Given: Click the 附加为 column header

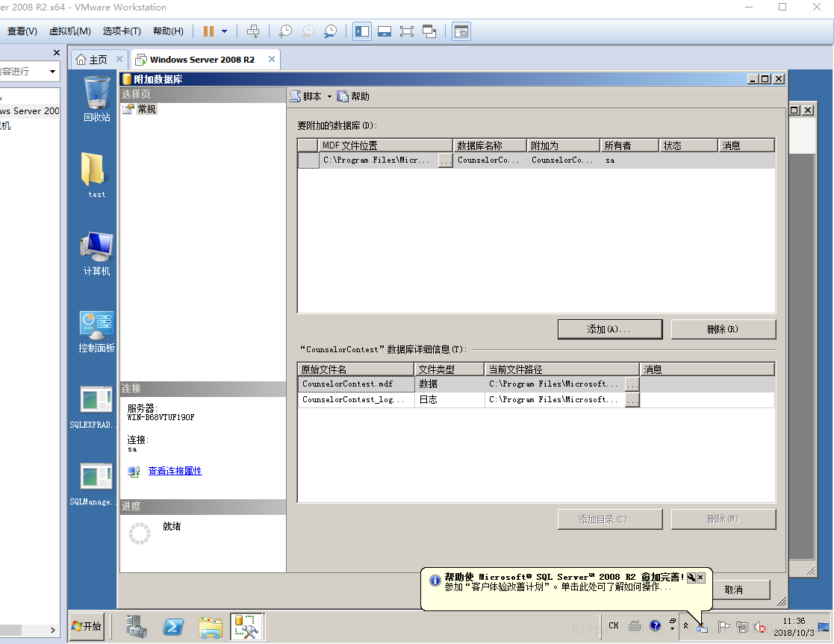Looking at the screenshot, I should coord(563,146).
